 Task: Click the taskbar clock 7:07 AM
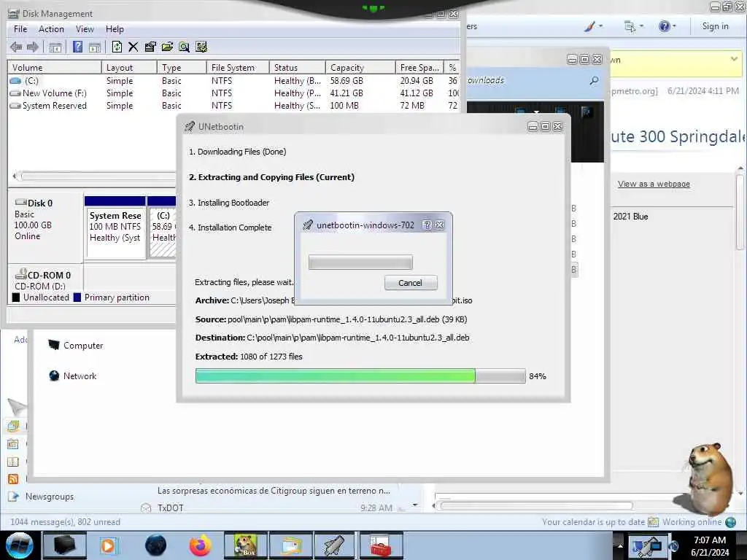point(709,540)
